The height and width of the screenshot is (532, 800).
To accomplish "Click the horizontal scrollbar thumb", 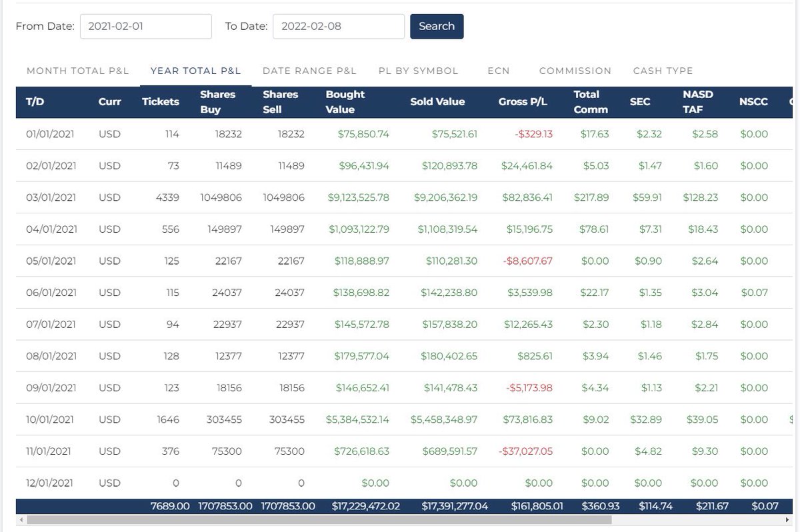I will [319, 519].
